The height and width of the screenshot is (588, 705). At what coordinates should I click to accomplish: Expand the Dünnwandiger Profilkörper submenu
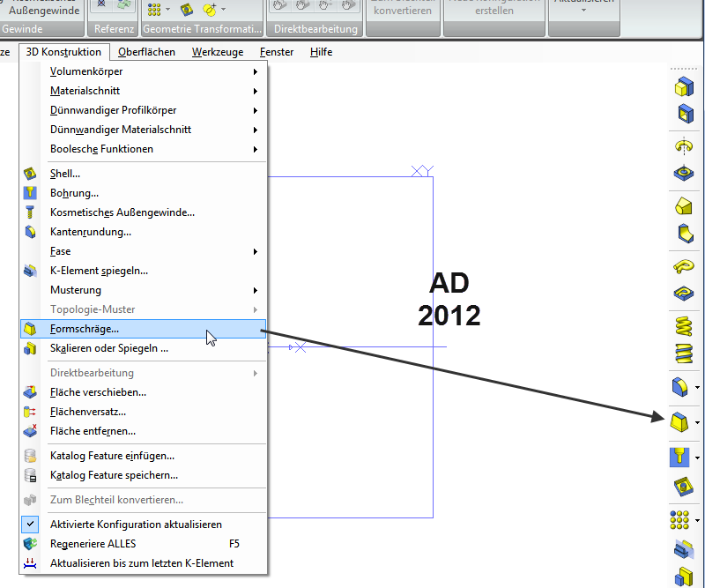click(x=144, y=110)
